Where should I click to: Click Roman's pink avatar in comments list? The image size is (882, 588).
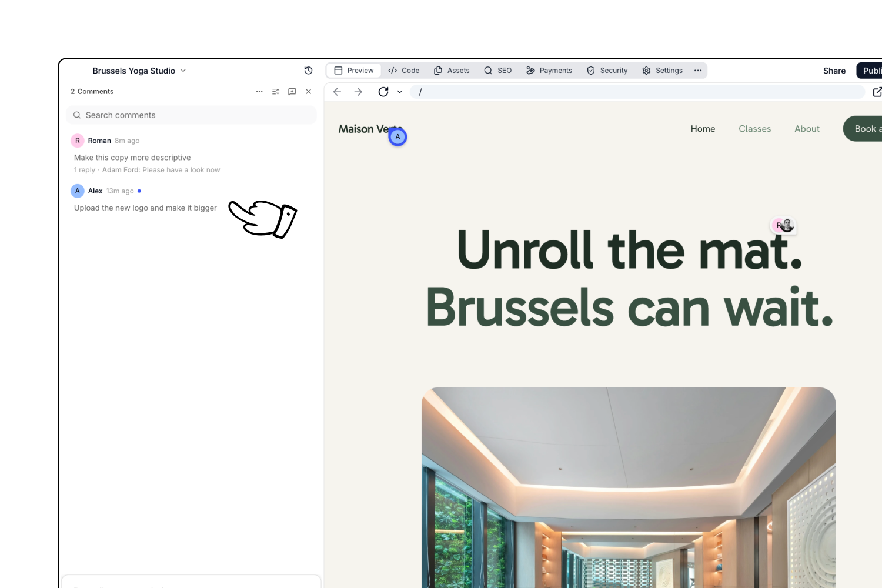tap(77, 141)
